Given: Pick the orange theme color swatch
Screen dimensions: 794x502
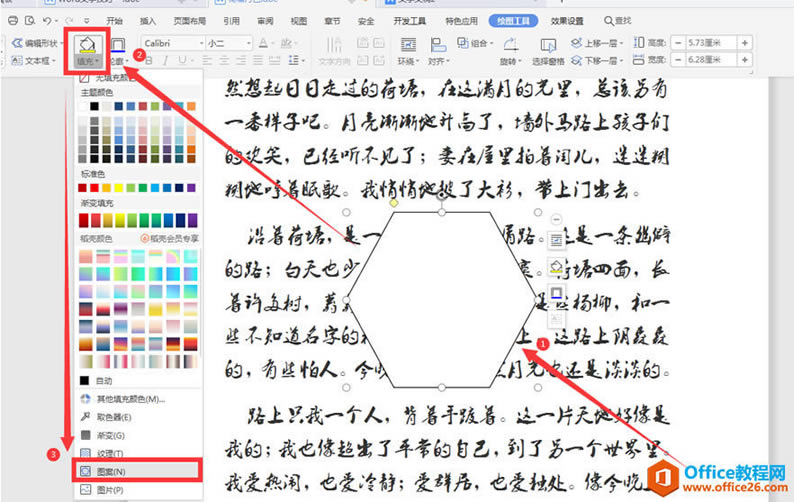Looking at the screenshot, I should point(191,106).
